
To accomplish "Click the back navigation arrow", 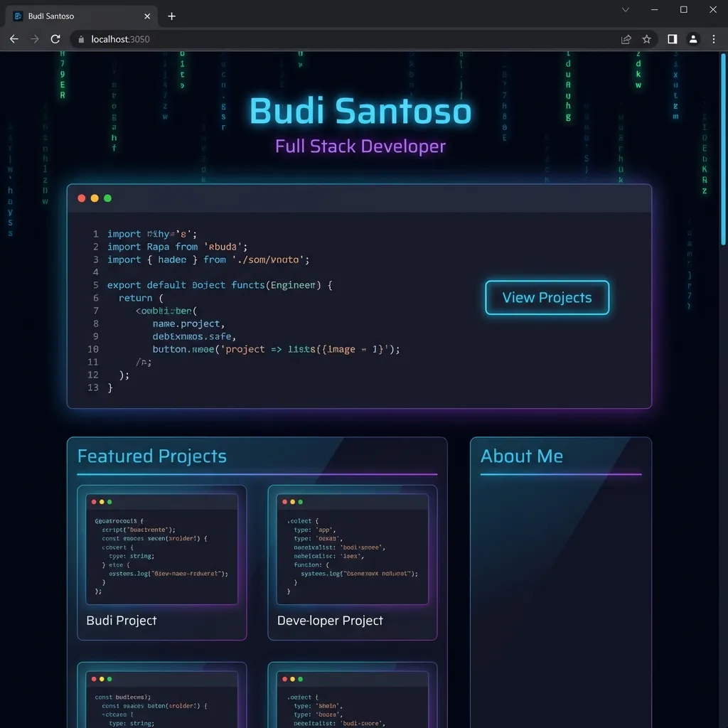I will [x=14, y=39].
